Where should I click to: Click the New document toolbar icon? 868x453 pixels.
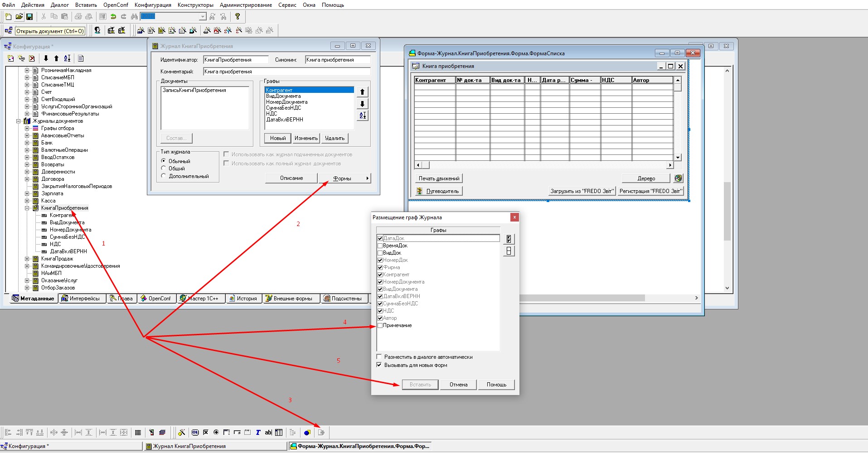[x=8, y=17]
